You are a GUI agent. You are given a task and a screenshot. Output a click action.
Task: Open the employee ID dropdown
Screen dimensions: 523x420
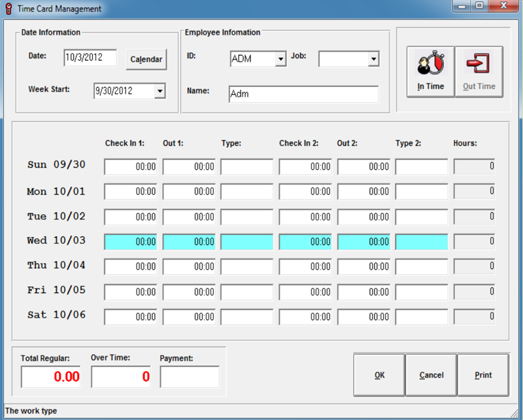coord(281,59)
